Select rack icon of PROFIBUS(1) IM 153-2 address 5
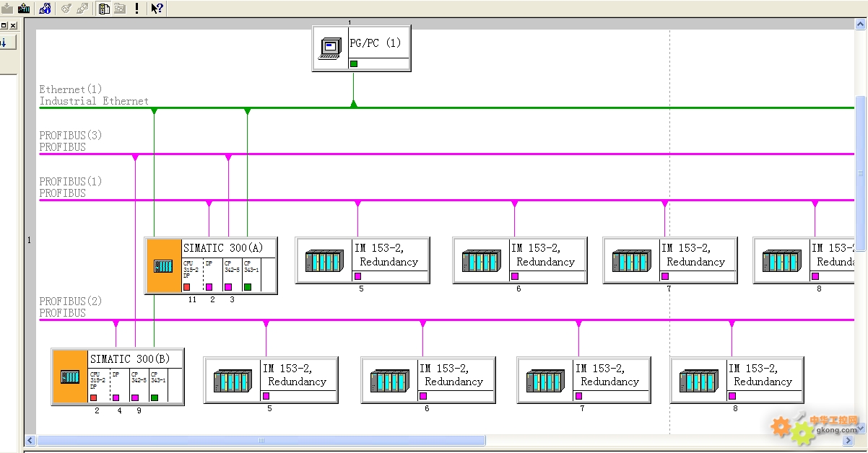This screenshot has height=453, width=868. pos(324,260)
